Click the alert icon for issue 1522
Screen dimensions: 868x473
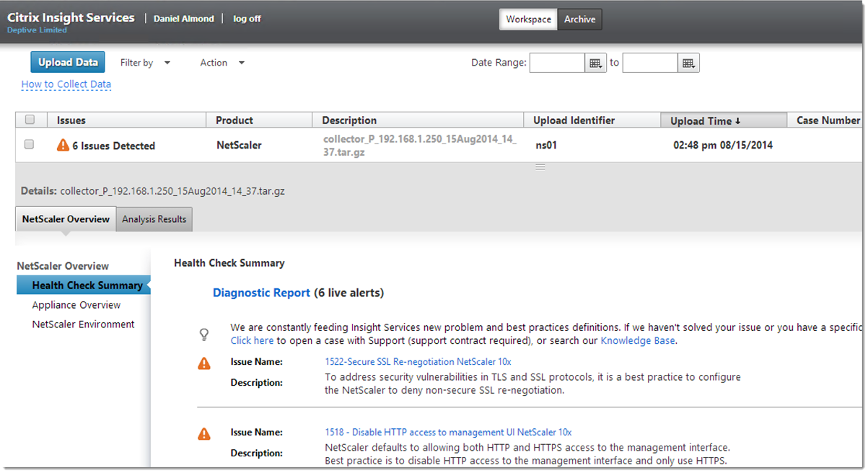point(204,363)
